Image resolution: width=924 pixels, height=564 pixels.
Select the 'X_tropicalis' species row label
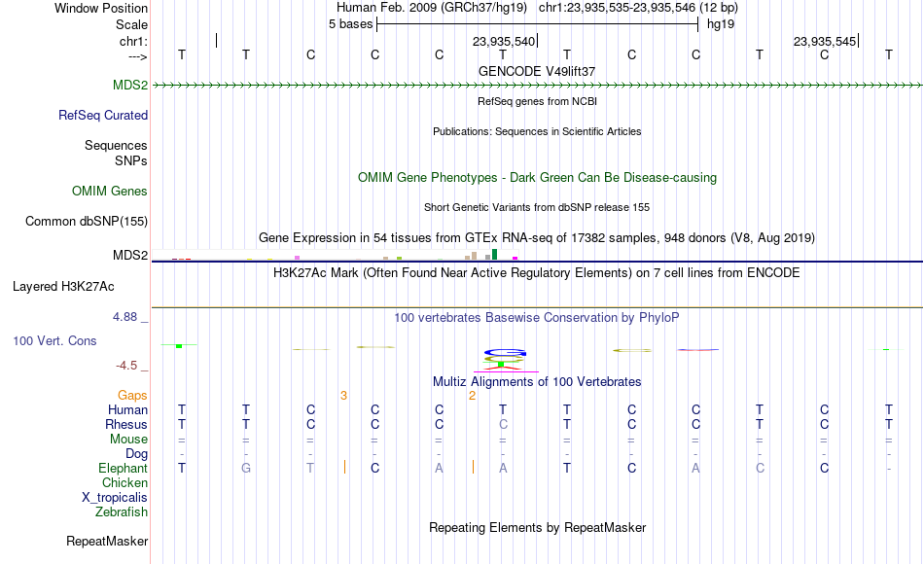coord(115,498)
